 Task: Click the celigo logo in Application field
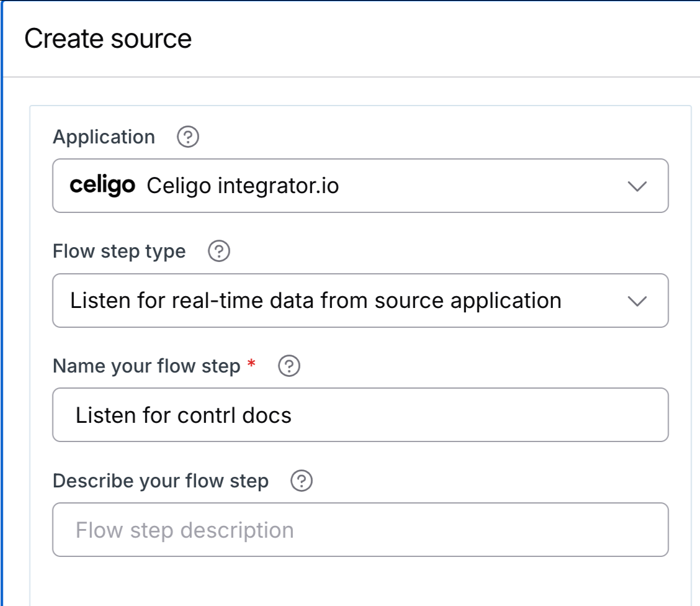[x=102, y=185]
